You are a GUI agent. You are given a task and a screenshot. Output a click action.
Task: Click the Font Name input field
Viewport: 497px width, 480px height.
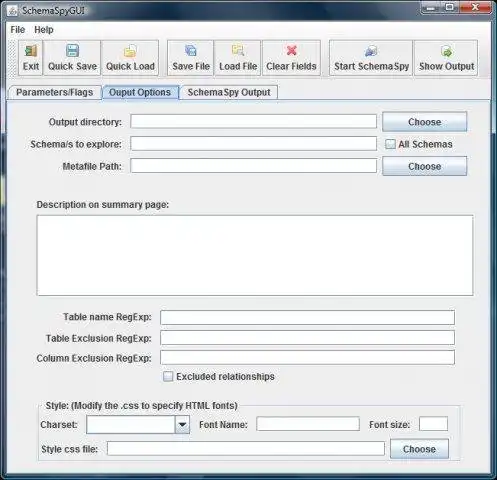point(308,424)
